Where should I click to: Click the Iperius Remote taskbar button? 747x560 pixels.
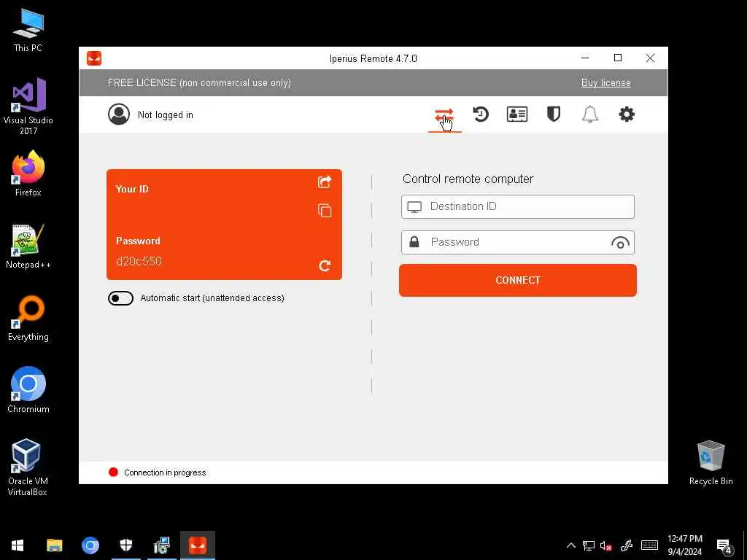click(197, 545)
